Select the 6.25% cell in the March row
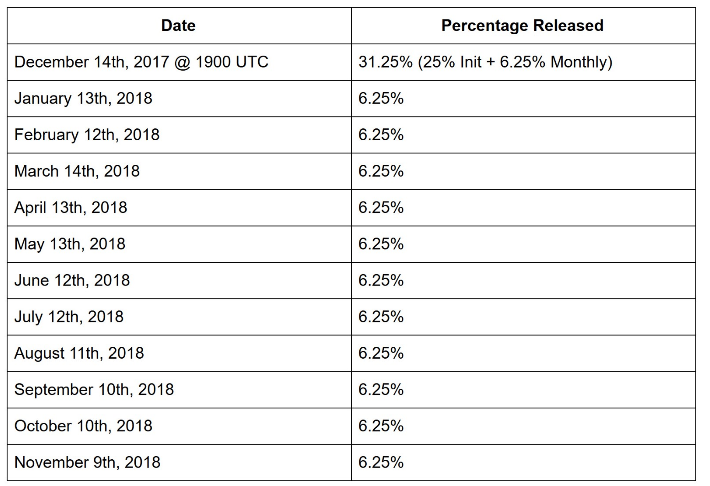The image size is (710, 486). click(x=381, y=171)
